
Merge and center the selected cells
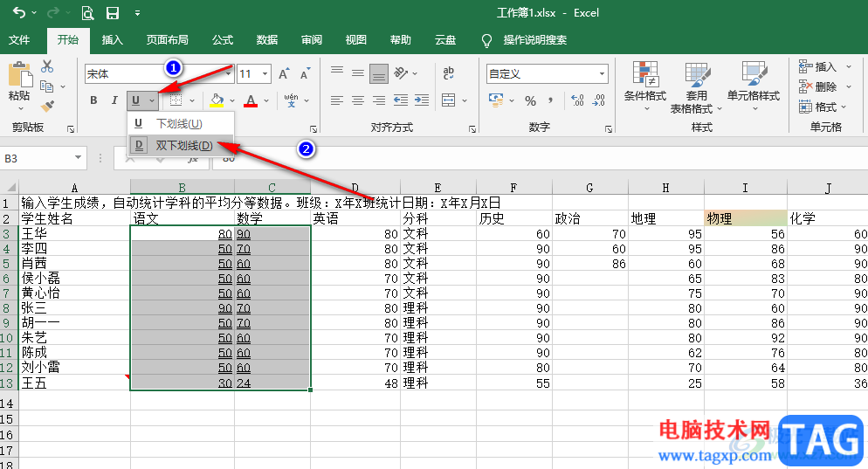point(448,100)
